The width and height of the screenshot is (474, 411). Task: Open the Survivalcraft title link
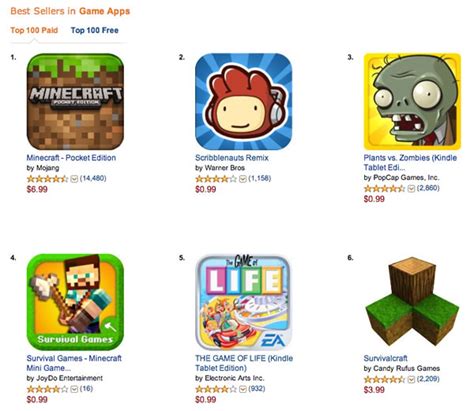386,358
